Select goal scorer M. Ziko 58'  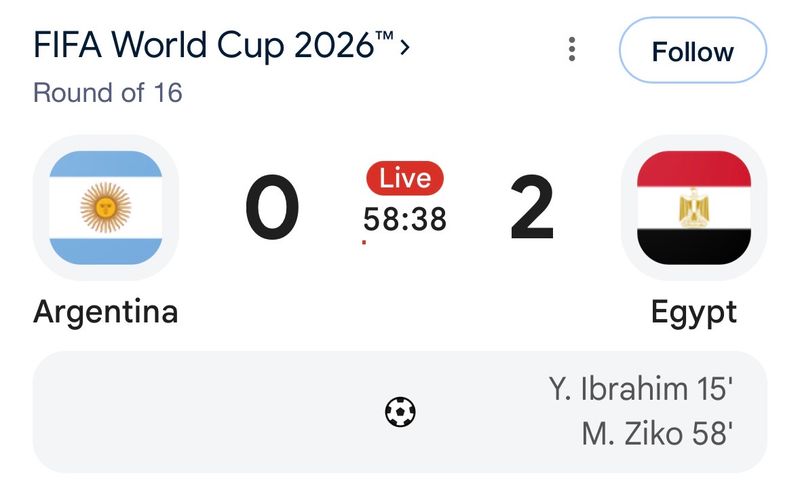click(x=657, y=434)
